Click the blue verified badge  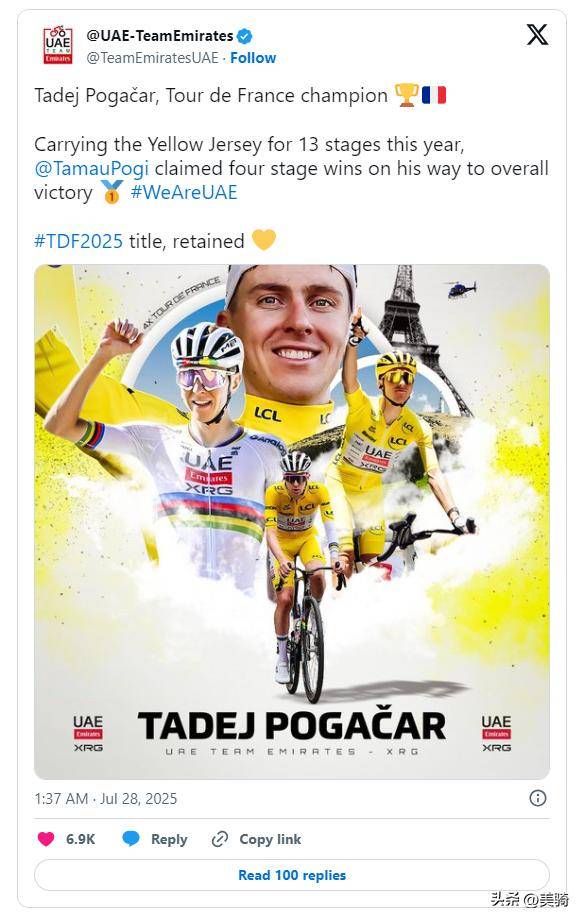point(245,36)
